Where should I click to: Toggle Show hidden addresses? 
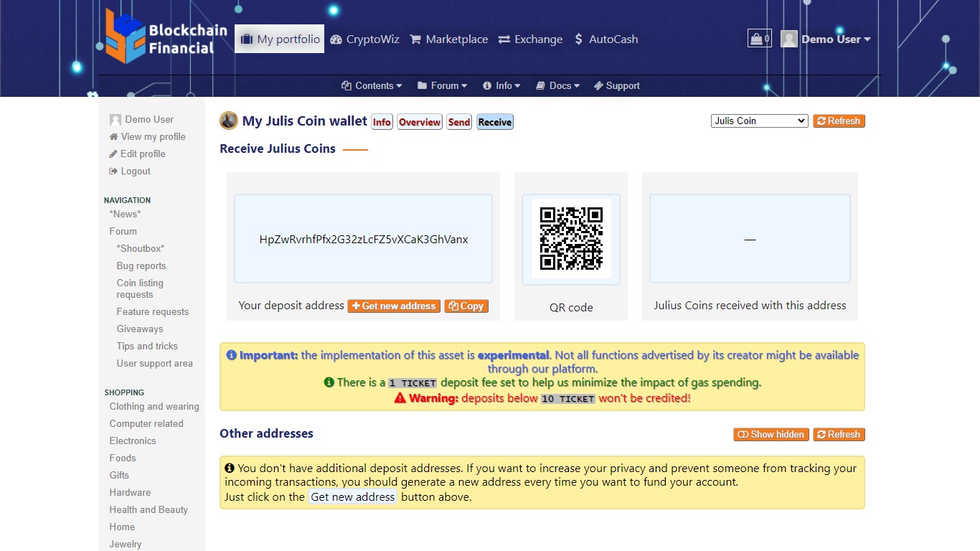[x=771, y=434]
